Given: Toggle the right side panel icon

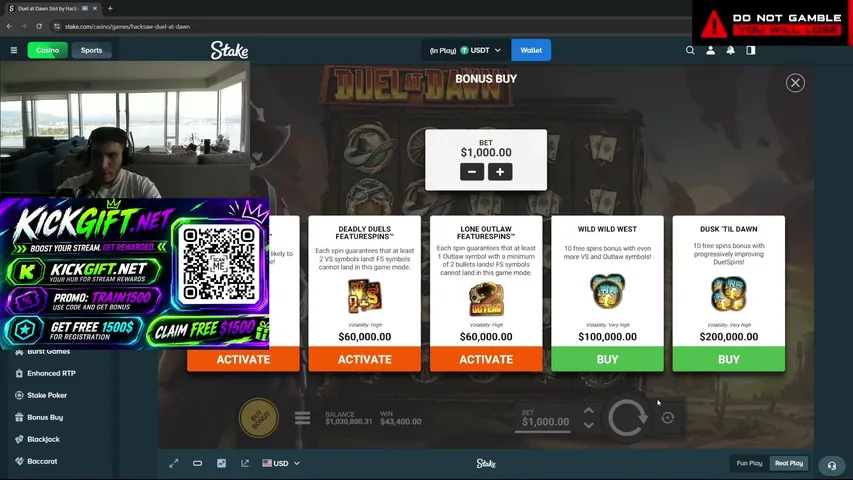Looking at the screenshot, I should pos(751,50).
